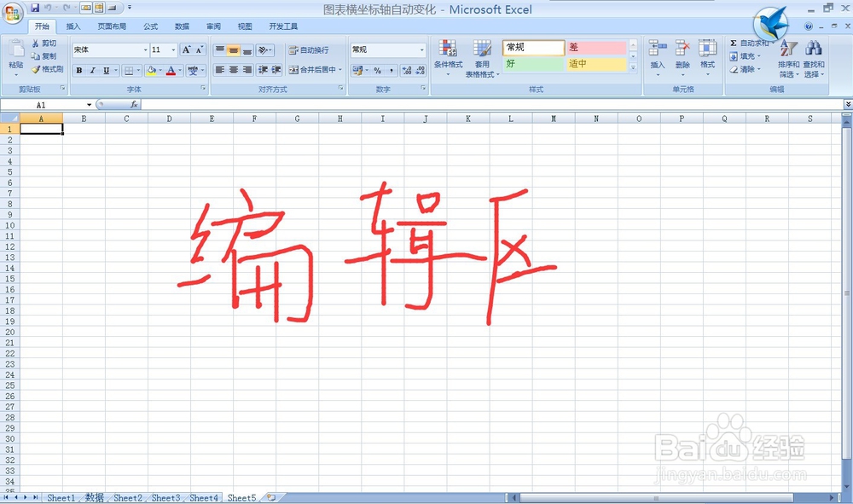Image resolution: width=853 pixels, height=504 pixels.
Task: Apply comma style
Action: [392, 70]
